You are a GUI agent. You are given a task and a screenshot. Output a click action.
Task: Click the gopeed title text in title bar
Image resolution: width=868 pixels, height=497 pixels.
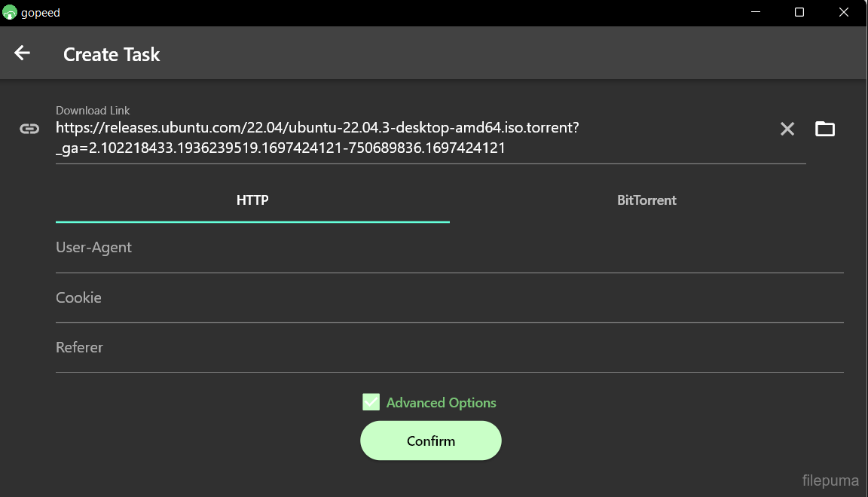(41, 13)
